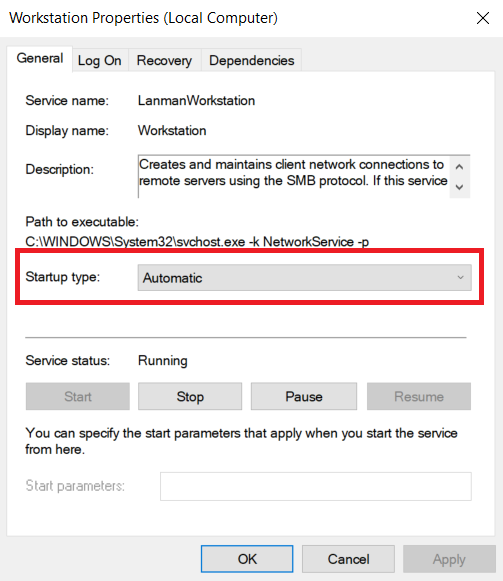Screen dimensions: 503x581
Task: Close the Workstation Properties dialog
Action: 483,18
